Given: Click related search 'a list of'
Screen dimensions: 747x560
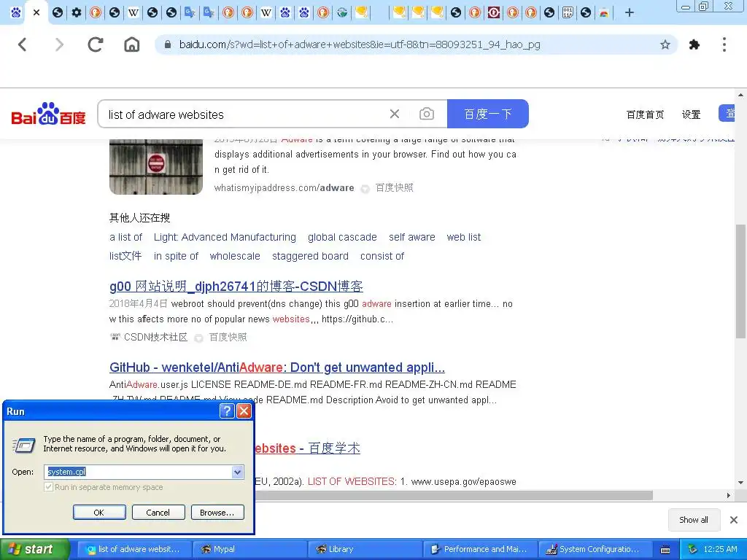Looking at the screenshot, I should click(125, 237).
